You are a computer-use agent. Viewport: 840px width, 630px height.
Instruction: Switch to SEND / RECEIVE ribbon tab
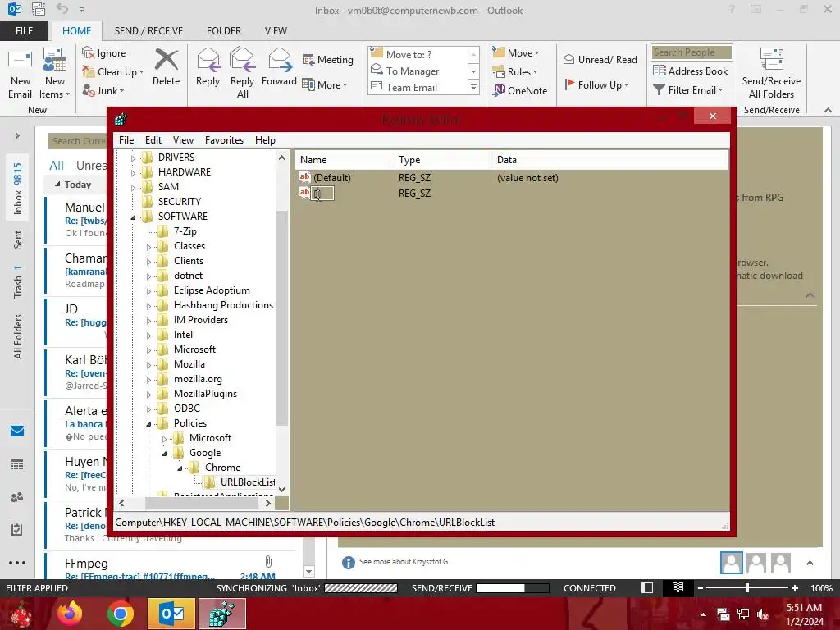[x=148, y=30]
